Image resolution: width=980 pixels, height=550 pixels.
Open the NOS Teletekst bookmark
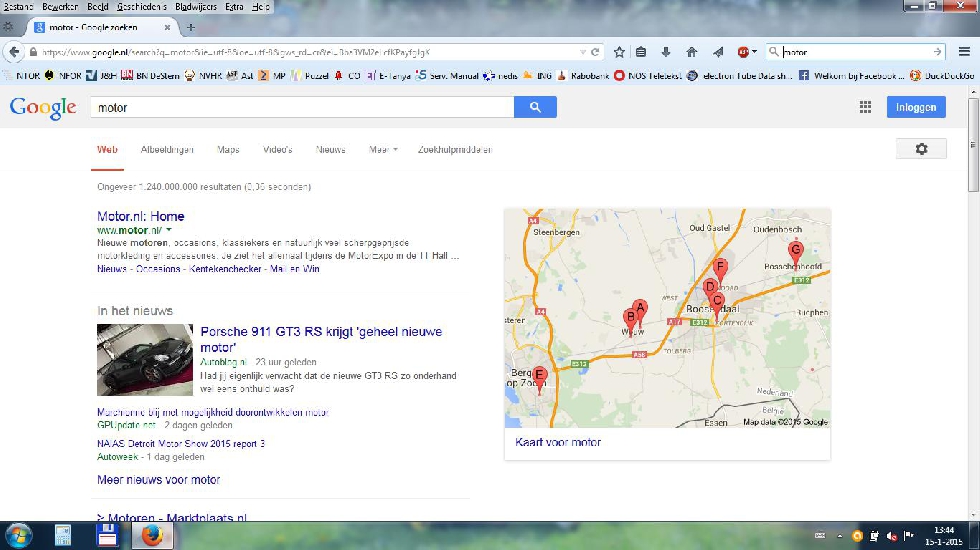[x=648, y=76]
